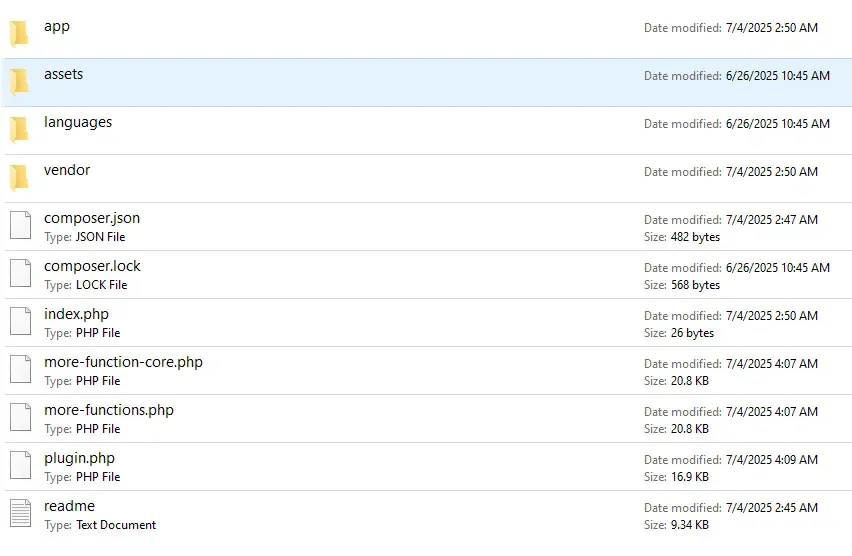Click the 'Text Document' type label

click(x=116, y=525)
